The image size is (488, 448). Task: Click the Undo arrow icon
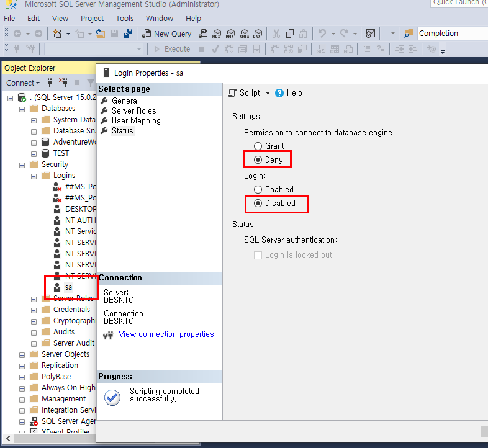[322, 34]
